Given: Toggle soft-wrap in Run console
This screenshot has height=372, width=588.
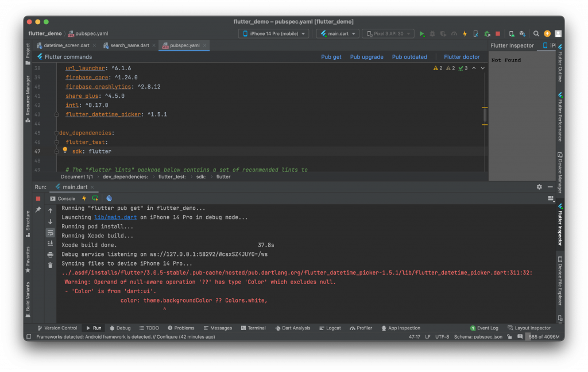Looking at the screenshot, I should click(x=51, y=233).
